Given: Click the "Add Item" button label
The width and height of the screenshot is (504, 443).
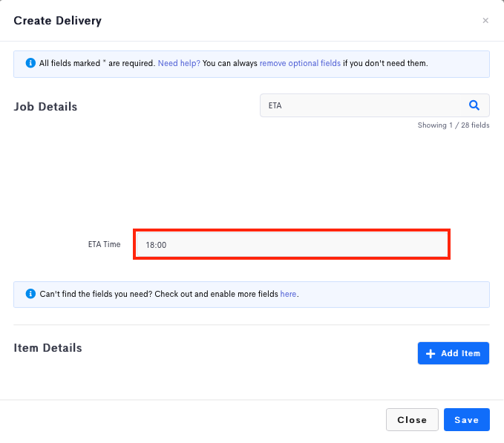Looking at the screenshot, I should click(461, 353).
